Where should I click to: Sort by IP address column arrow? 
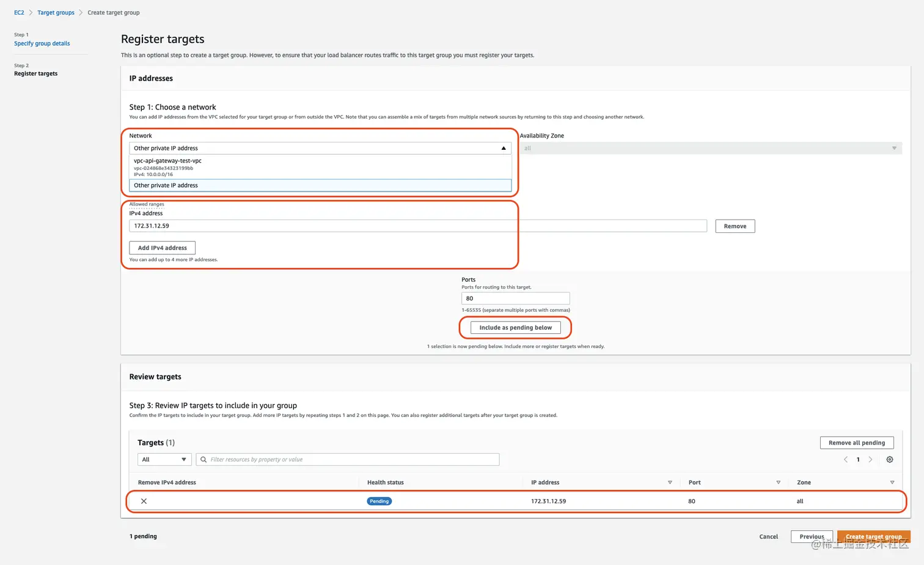click(x=670, y=482)
